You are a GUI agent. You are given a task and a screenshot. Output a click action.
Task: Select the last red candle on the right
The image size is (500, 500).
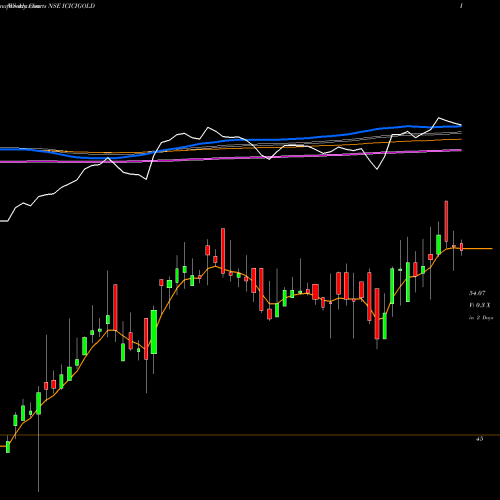(x=461, y=247)
